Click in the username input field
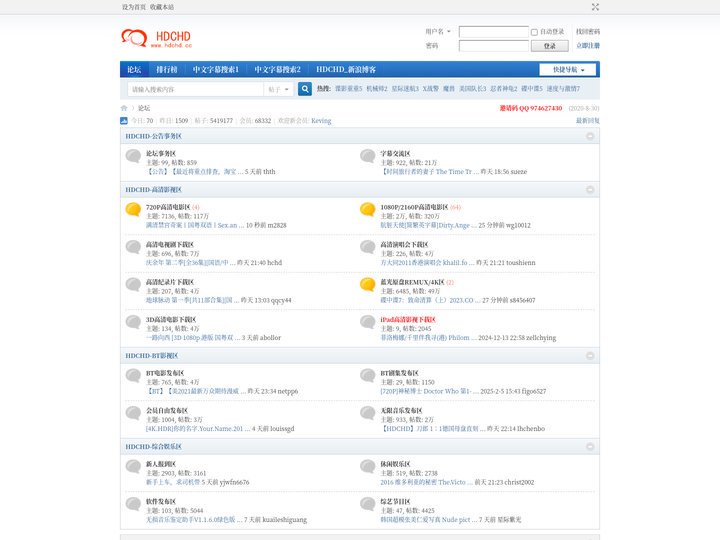The image size is (720, 540). point(494,32)
